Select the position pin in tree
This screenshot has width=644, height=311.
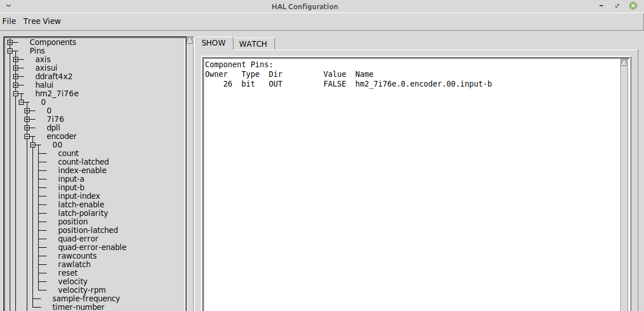pyautogui.click(x=73, y=222)
